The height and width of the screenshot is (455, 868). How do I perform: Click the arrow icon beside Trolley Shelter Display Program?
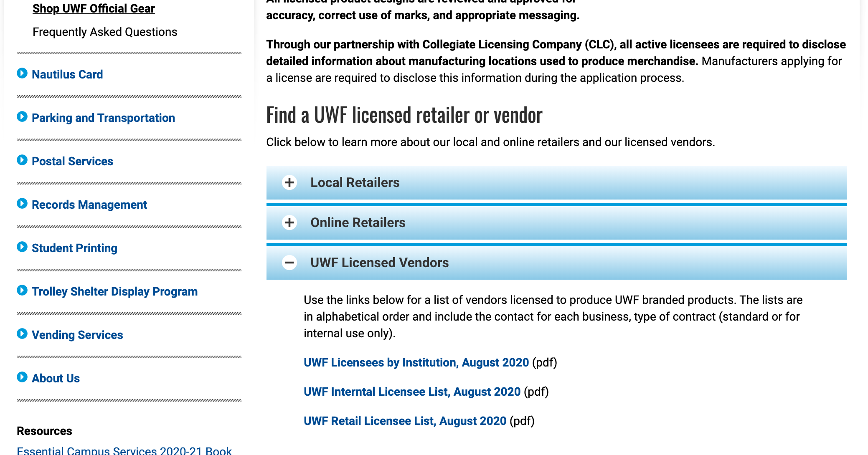(22, 291)
